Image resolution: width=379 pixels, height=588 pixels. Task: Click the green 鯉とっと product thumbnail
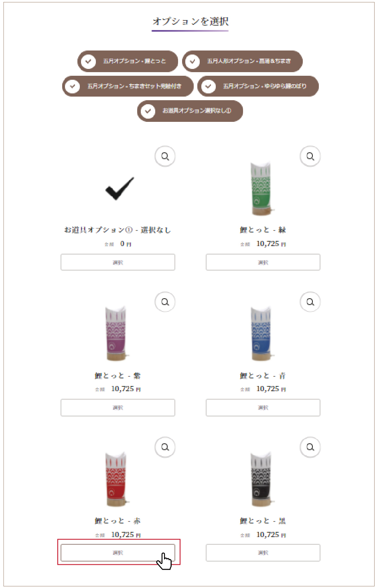click(x=261, y=189)
